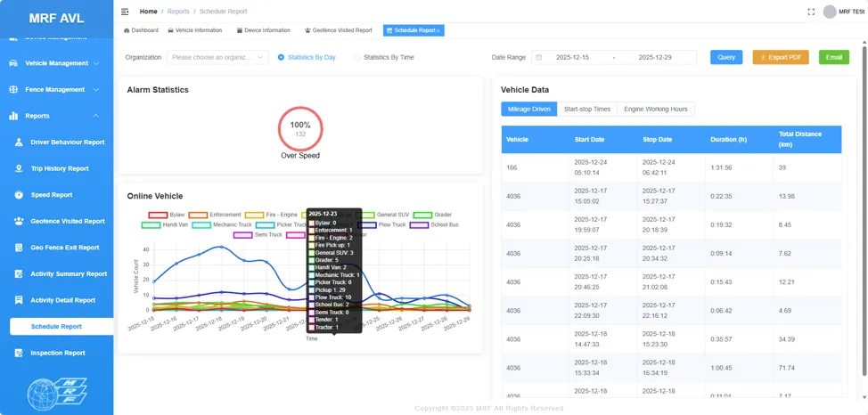Click the Speed Report gauge icon
868x415 pixels.
tap(19, 195)
